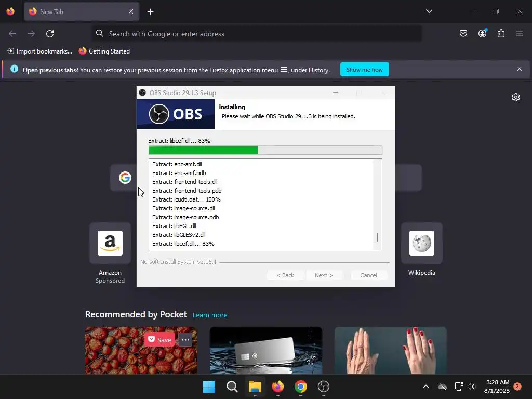Close the New Tab tab
Image resolution: width=532 pixels, height=399 pixels.
point(130,11)
